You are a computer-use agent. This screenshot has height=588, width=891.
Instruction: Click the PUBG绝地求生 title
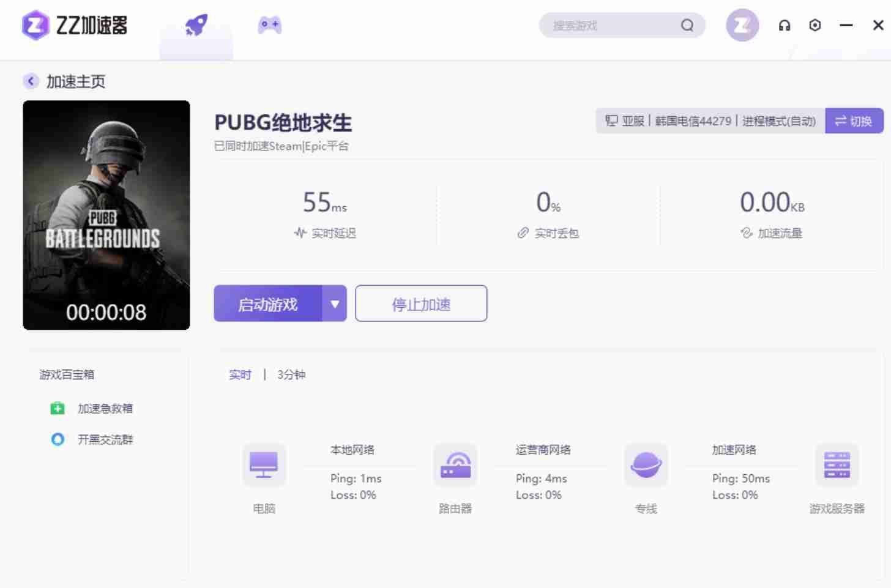(283, 122)
